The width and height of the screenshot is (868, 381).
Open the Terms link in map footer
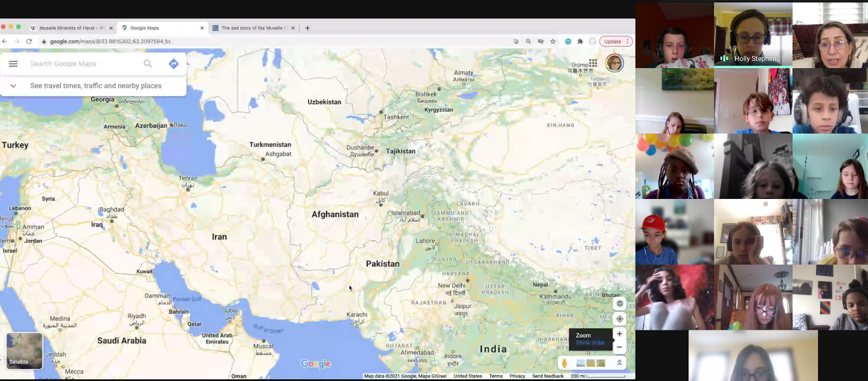click(x=495, y=376)
